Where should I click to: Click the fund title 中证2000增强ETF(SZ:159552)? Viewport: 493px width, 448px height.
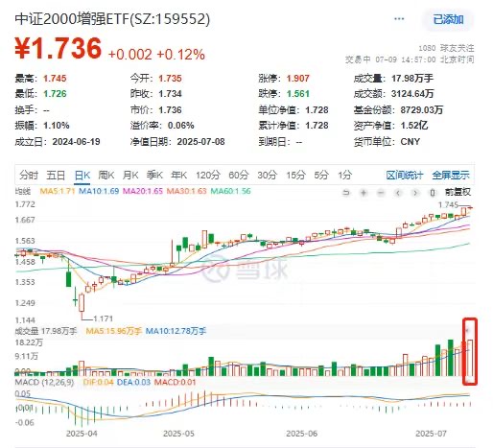[x=112, y=19]
